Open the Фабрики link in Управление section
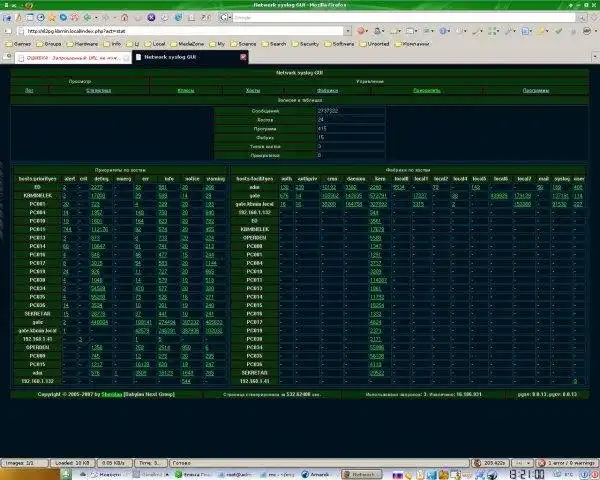The height and width of the screenshot is (480, 600). pyautogui.click(x=328, y=91)
